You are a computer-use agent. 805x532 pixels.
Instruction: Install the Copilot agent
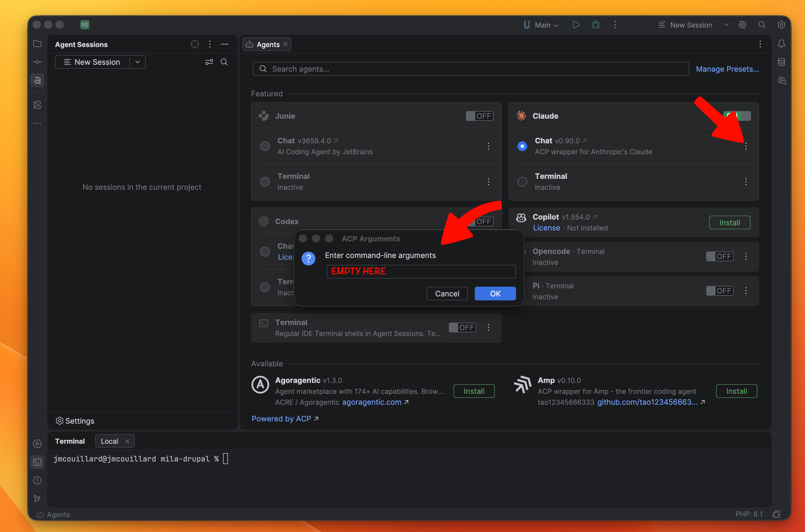(x=729, y=222)
